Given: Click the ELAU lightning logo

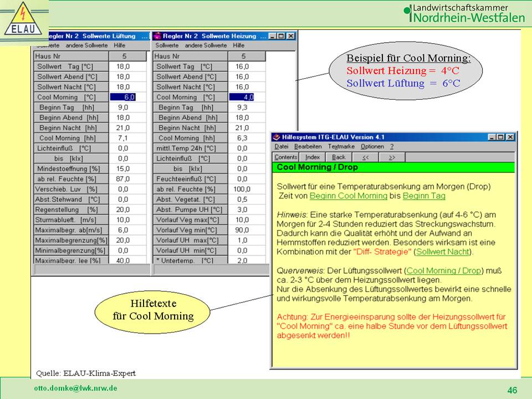Looking at the screenshot, I should point(24,21).
